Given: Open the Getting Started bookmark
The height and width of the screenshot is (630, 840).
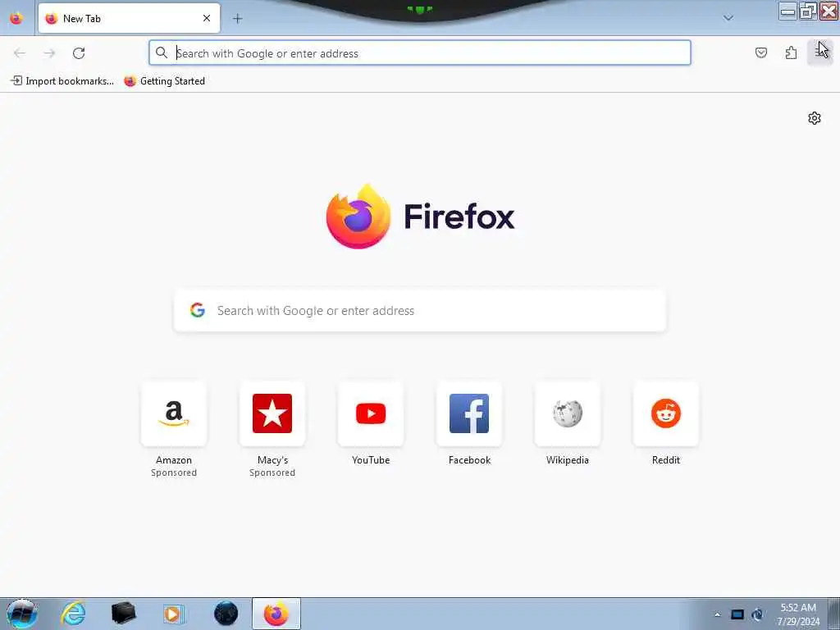Looking at the screenshot, I should point(164,81).
